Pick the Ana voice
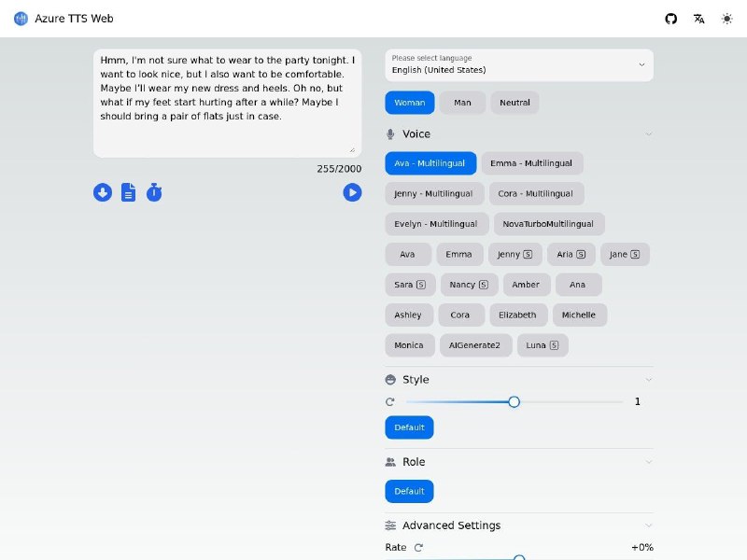The width and height of the screenshot is (747, 560). pyautogui.click(x=578, y=285)
